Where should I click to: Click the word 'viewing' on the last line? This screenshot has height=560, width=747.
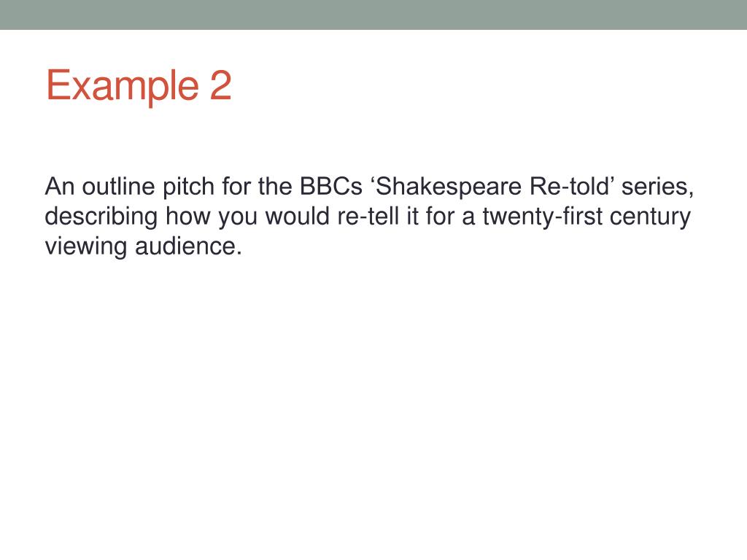point(86,247)
